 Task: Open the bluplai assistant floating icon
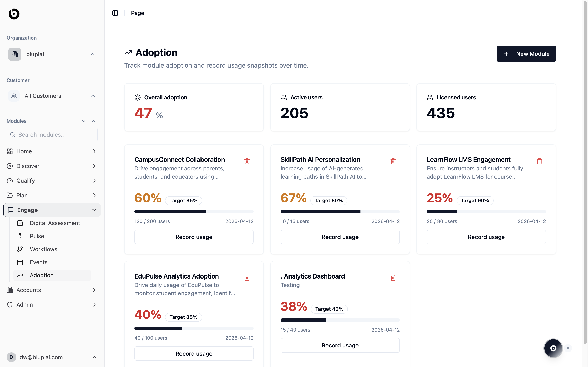tap(553, 348)
